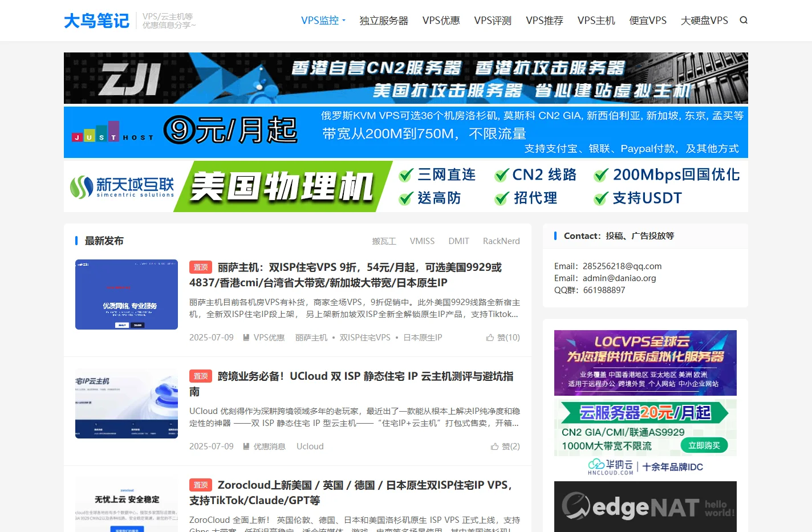
Task: Select the DMIT tab link
Action: point(458,241)
